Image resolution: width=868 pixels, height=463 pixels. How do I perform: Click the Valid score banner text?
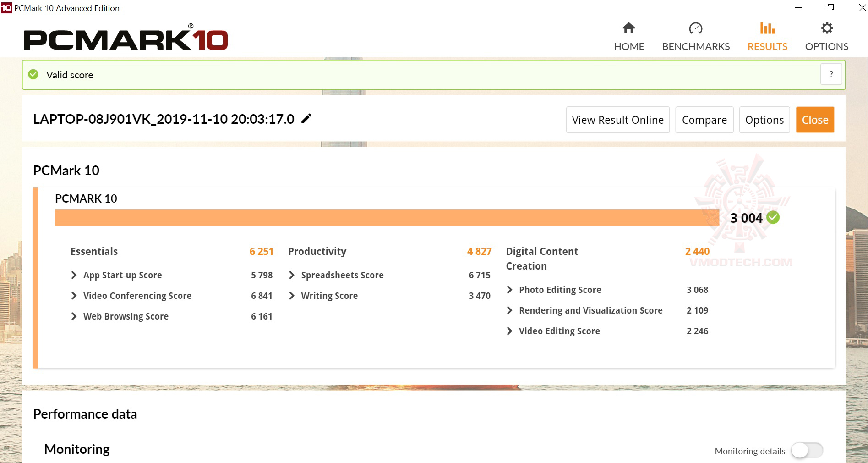70,75
